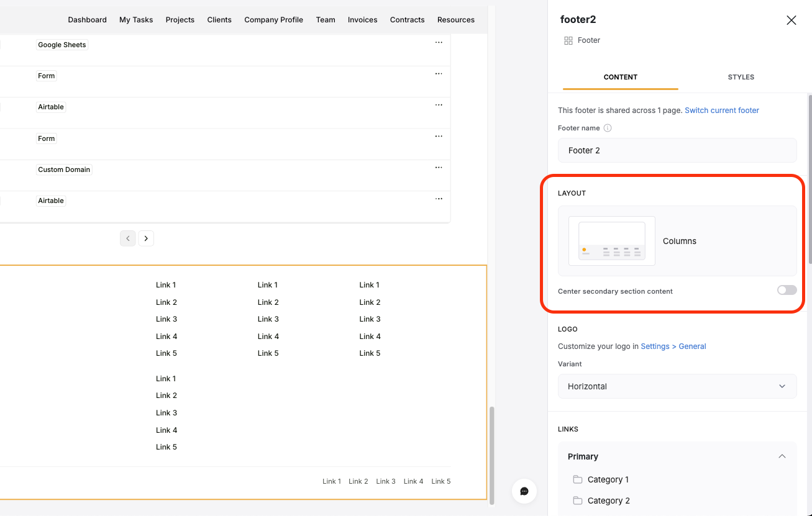Open the Clients navigation item
Screen dimensions: 812x516
[219, 20]
